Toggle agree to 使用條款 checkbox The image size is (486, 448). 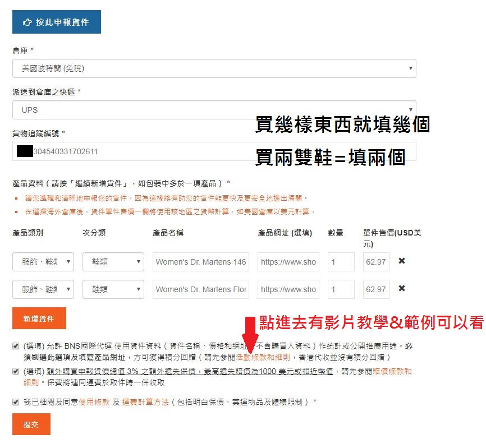16,402
